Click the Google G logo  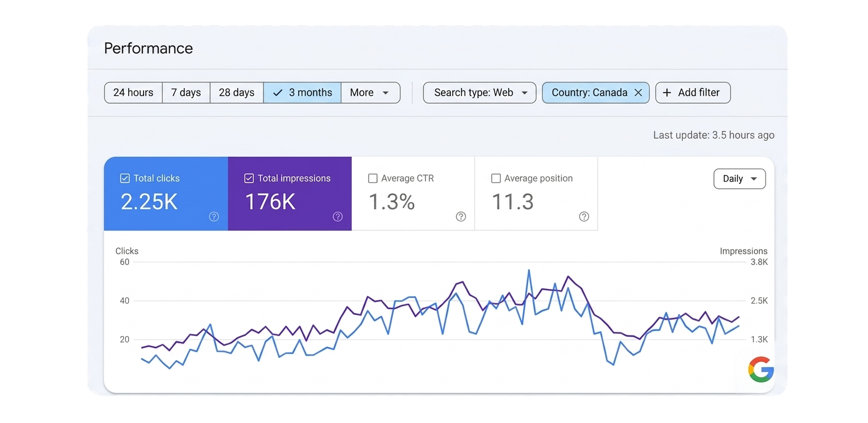tap(760, 370)
